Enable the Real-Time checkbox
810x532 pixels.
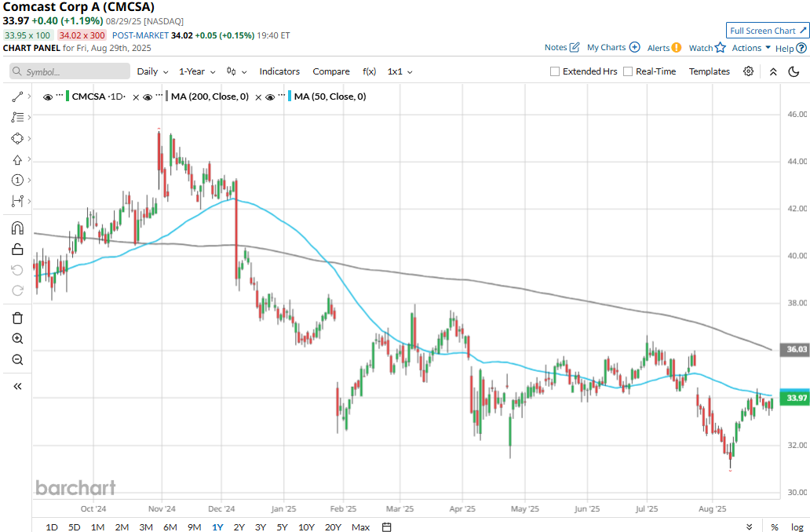[x=628, y=71]
